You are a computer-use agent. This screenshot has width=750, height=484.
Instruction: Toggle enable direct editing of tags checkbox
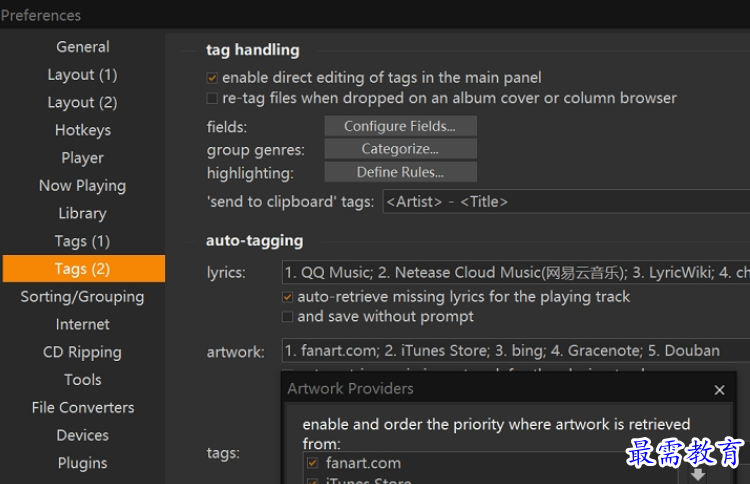[x=212, y=77]
